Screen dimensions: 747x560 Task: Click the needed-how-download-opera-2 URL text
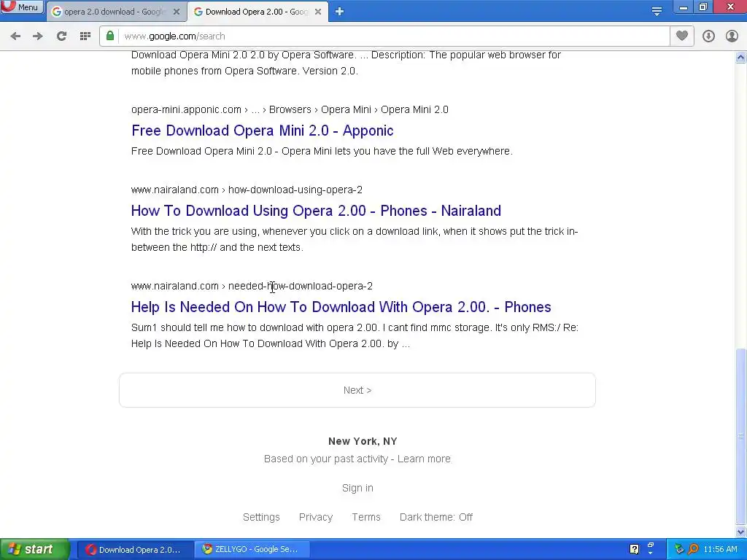click(300, 286)
